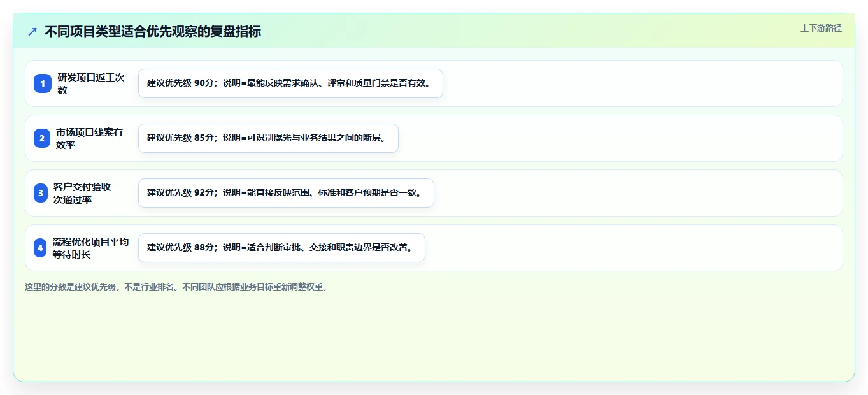Screen dimensions: 868x395
Task: Click the 建议优先级 90分 description box
Action: [290, 83]
